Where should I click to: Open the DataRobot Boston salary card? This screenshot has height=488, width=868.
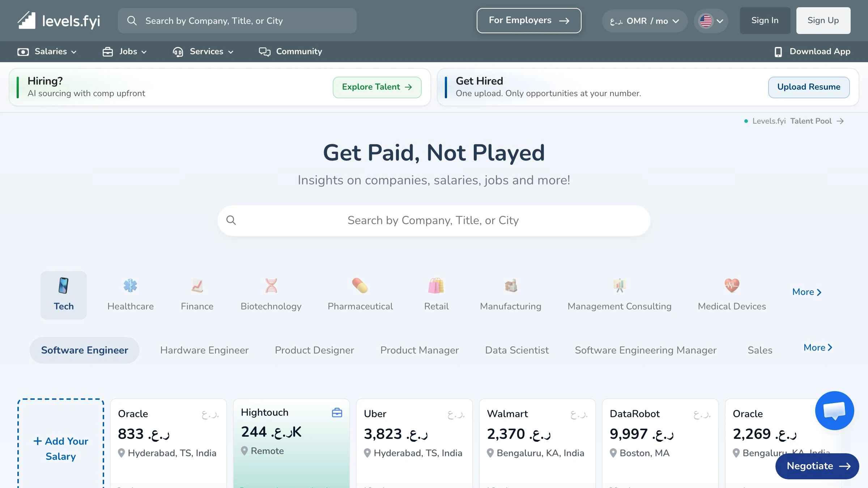(660, 444)
